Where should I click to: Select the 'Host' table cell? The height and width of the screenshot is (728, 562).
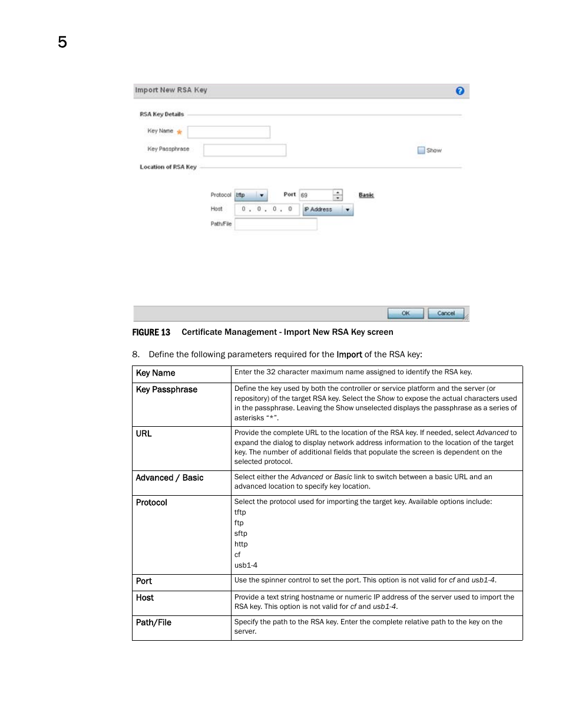point(181,604)
